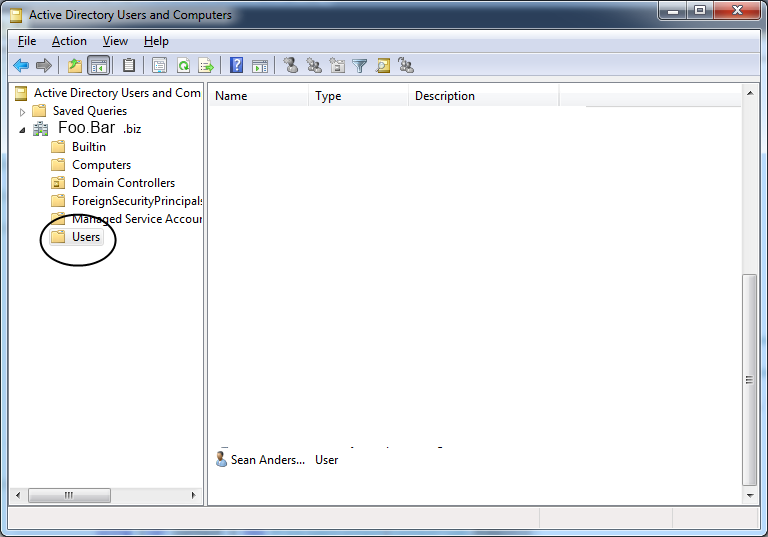Click Create new user icon

pos(291,65)
